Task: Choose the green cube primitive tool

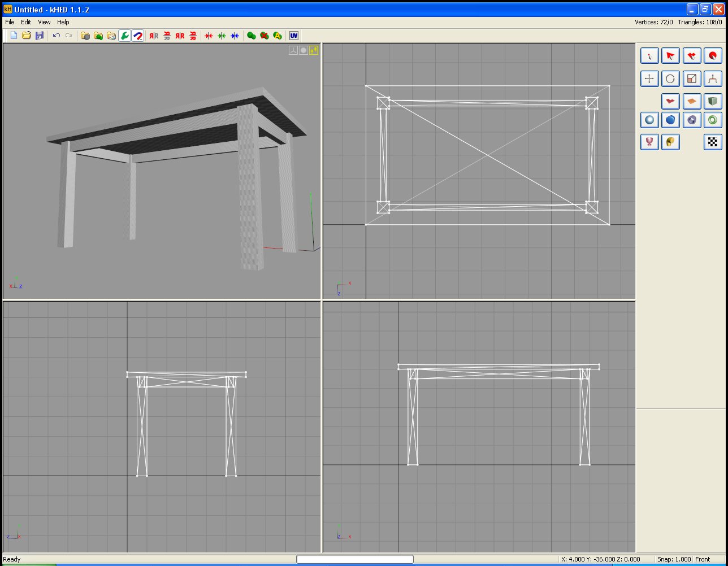Action: tap(713, 102)
